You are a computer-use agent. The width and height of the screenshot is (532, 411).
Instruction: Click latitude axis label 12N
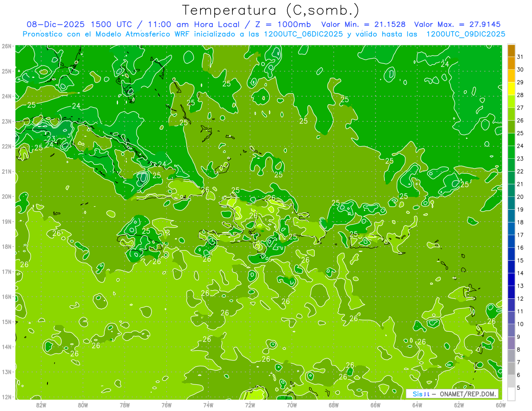click(6, 397)
